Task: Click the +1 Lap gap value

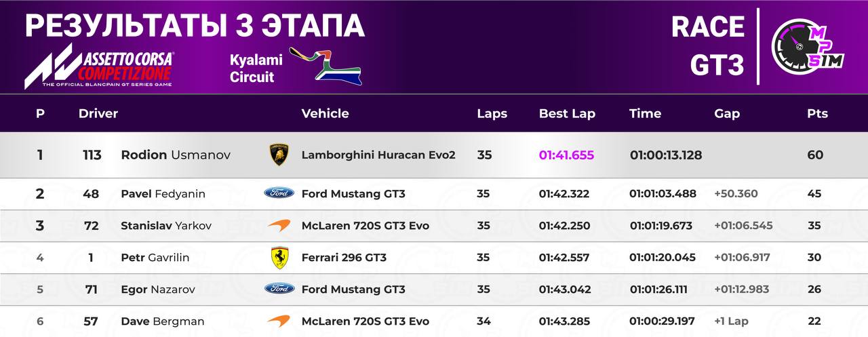Action: [x=731, y=321]
